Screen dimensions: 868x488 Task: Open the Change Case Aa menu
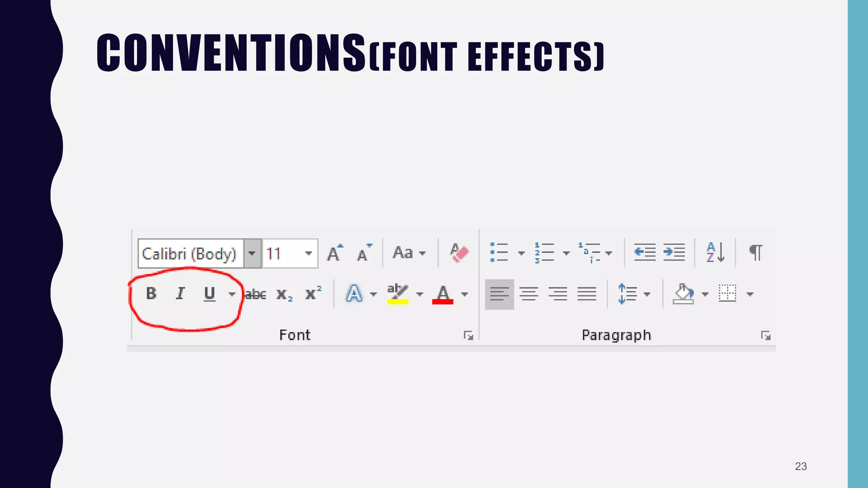tap(409, 253)
